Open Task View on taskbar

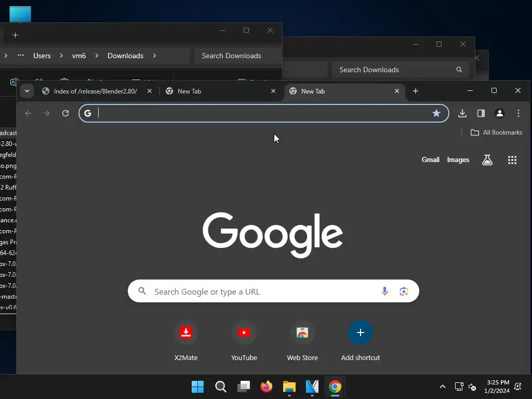click(244, 387)
